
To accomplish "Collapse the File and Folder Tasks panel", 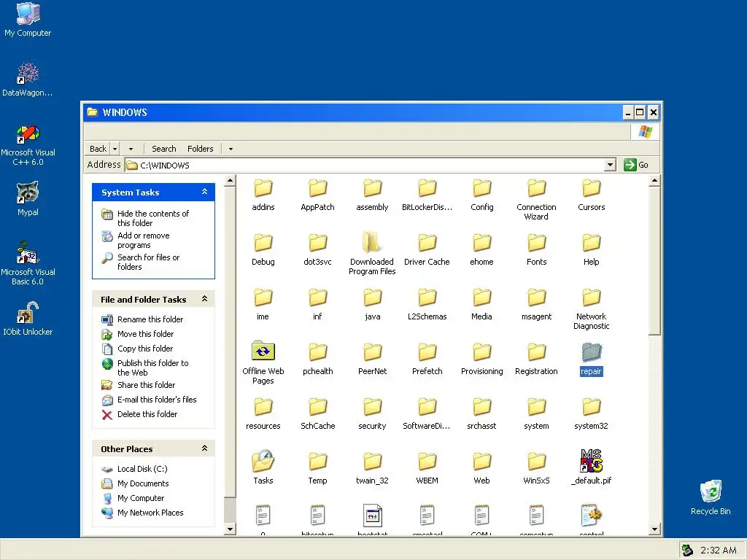I will pyautogui.click(x=204, y=298).
